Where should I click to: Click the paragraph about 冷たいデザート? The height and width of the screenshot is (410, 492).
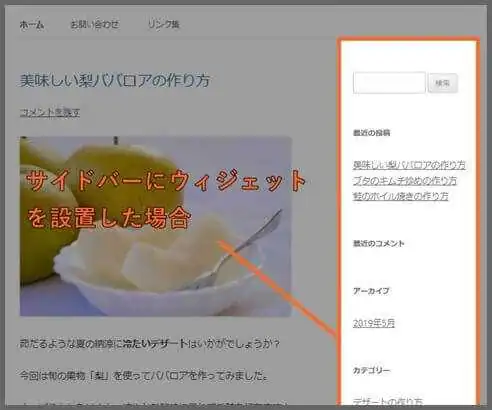pos(150,343)
